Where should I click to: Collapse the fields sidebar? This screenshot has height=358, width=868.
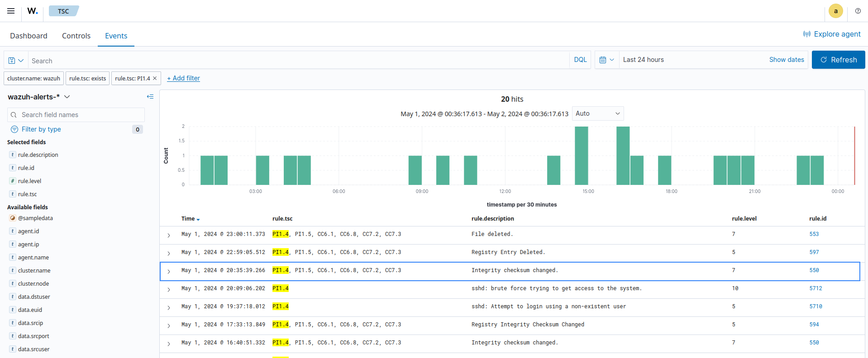click(x=150, y=97)
